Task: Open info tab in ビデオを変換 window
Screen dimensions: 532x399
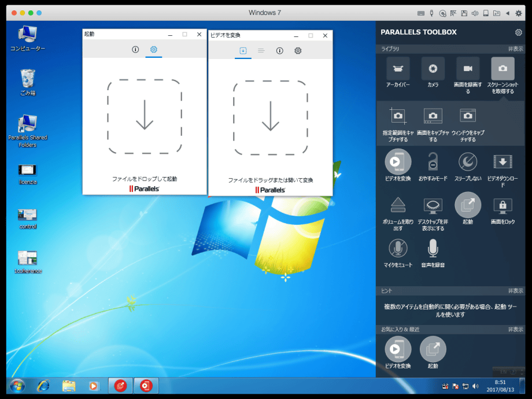Action: point(279,50)
